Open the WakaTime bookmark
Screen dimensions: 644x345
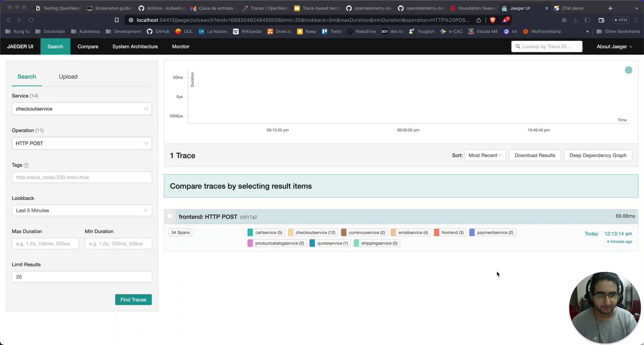[x=362, y=31]
